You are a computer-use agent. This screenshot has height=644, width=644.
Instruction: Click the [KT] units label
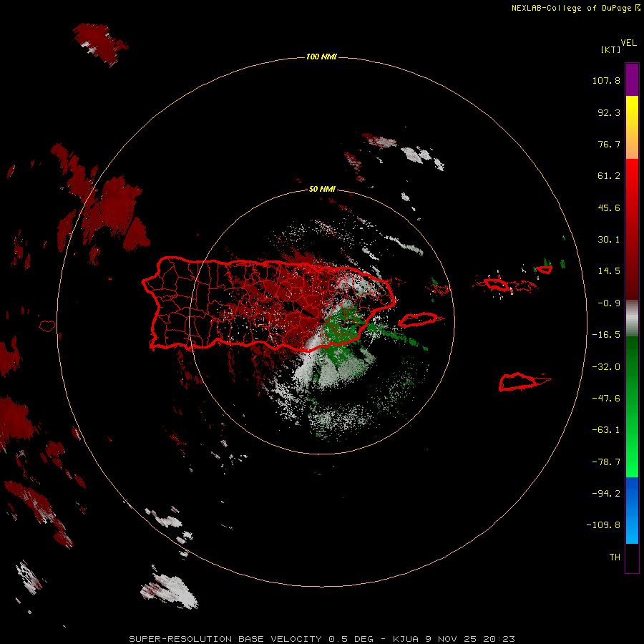pyautogui.click(x=611, y=49)
